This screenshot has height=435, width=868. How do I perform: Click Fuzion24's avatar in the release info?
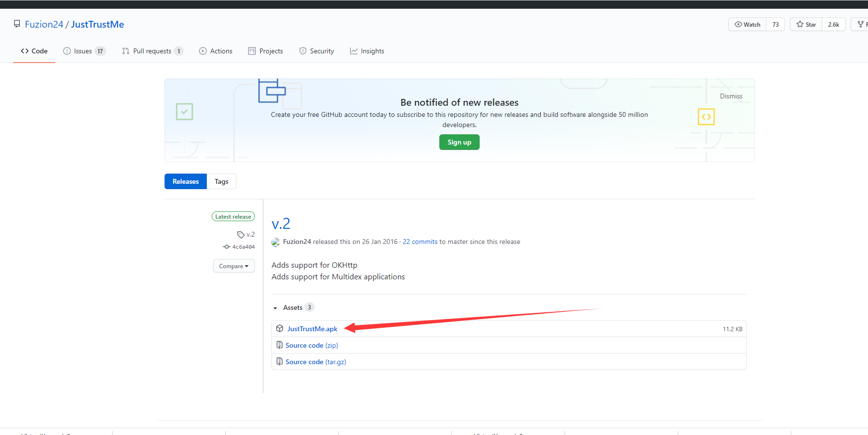click(276, 242)
